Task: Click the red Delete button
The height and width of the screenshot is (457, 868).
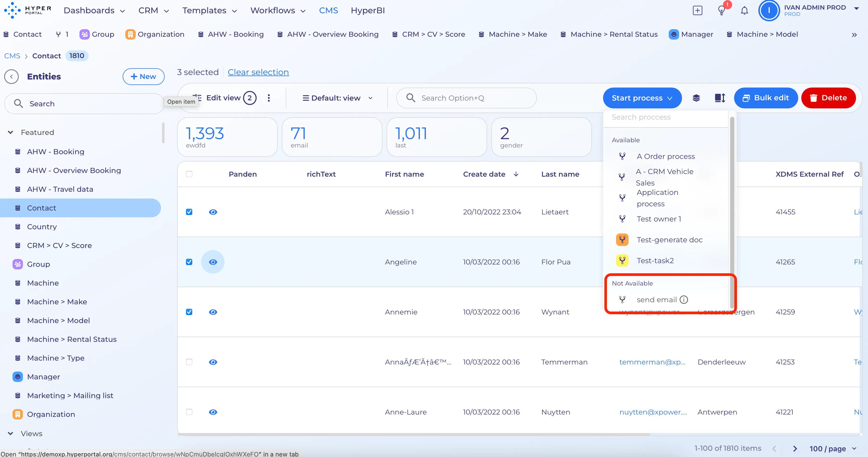Action: [828, 98]
